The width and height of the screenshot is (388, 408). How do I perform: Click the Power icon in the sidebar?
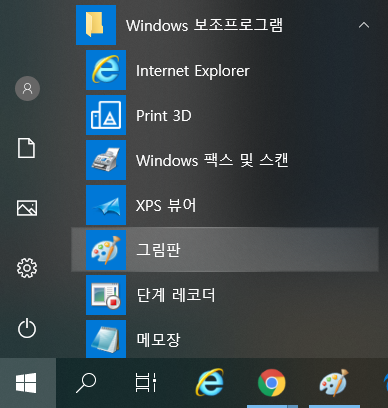[x=27, y=328]
